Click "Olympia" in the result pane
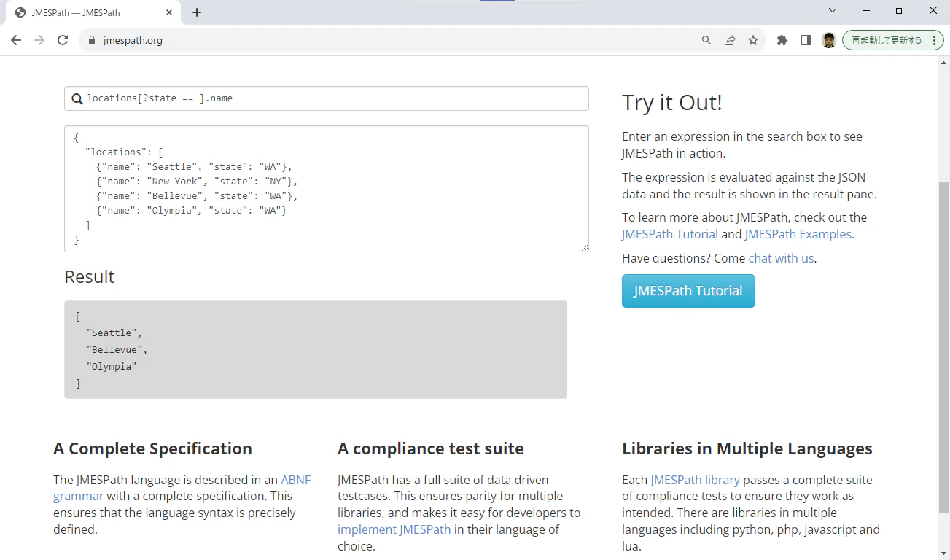 [112, 367]
